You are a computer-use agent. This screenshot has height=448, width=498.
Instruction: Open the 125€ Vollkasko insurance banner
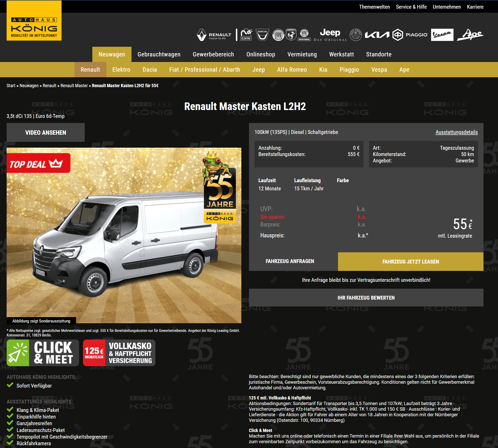[119, 353]
